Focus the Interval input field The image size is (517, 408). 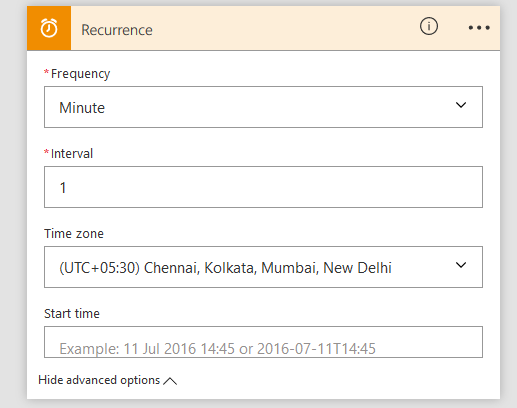pyautogui.click(x=263, y=187)
